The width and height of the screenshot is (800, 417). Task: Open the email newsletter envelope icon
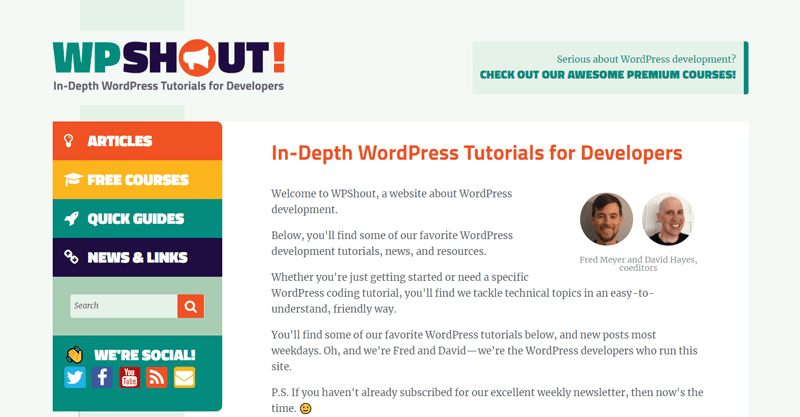click(184, 378)
